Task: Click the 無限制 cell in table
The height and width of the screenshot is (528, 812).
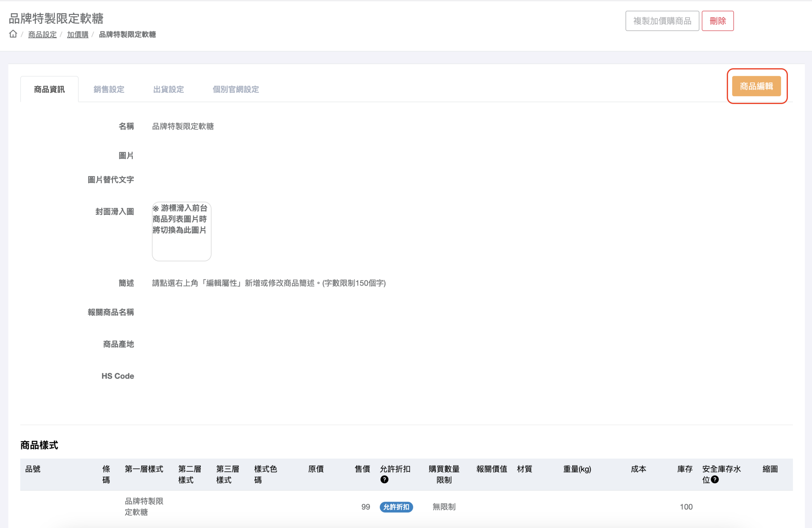Action: [x=444, y=507]
